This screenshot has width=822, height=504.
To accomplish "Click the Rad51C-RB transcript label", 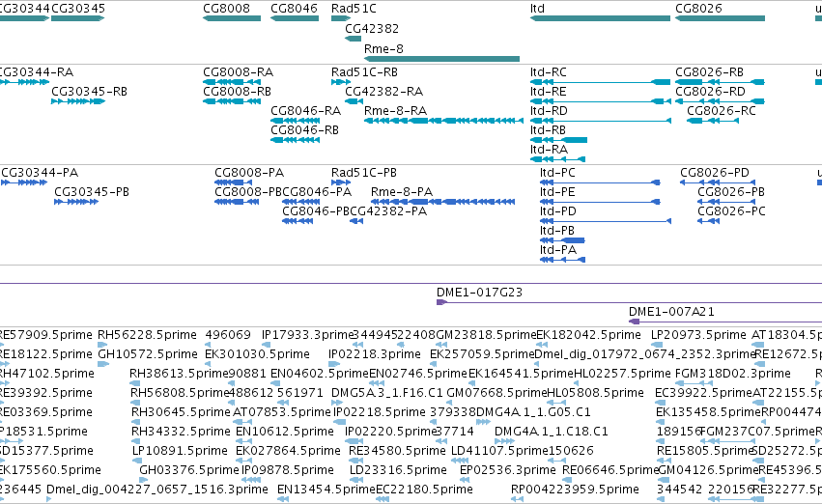I will 364,71.
